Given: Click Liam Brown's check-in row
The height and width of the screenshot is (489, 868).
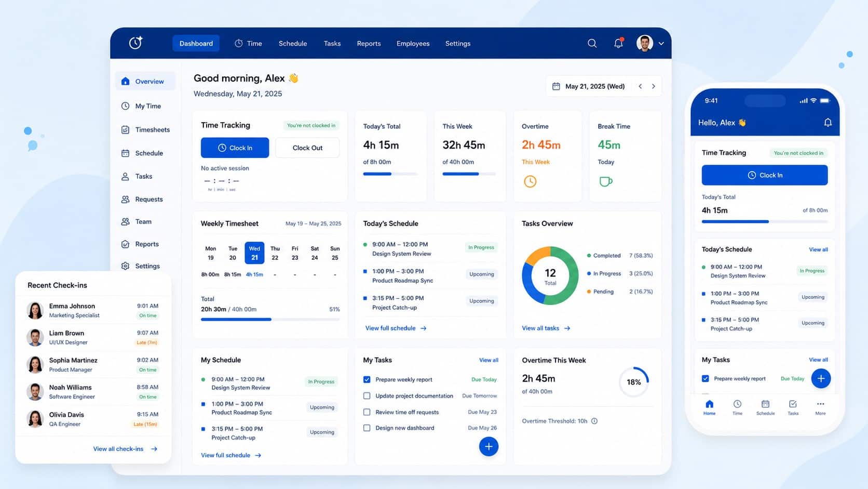Looking at the screenshot, I should [93, 338].
